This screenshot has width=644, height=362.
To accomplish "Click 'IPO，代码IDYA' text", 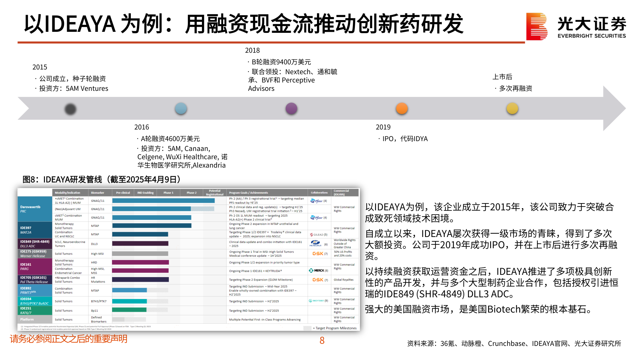I will click(405, 139).
